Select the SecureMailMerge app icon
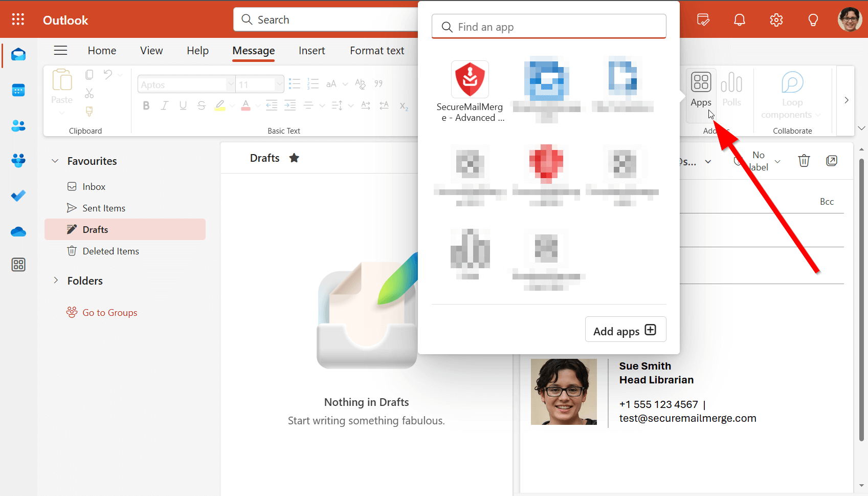 470,79
